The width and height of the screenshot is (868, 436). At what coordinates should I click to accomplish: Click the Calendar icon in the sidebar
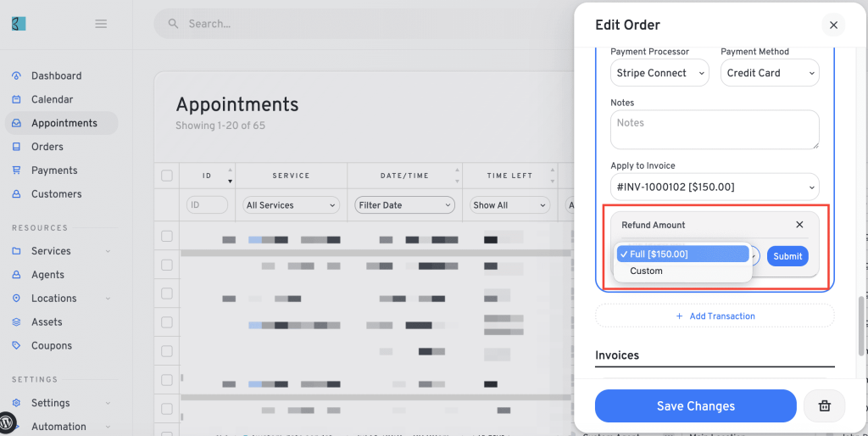click(x=17, y=100)
